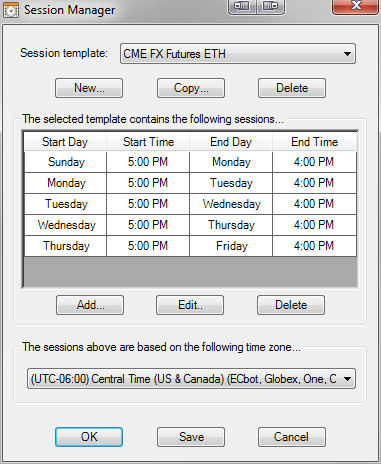Save the session template
The image size is (381, 464).
191,437
